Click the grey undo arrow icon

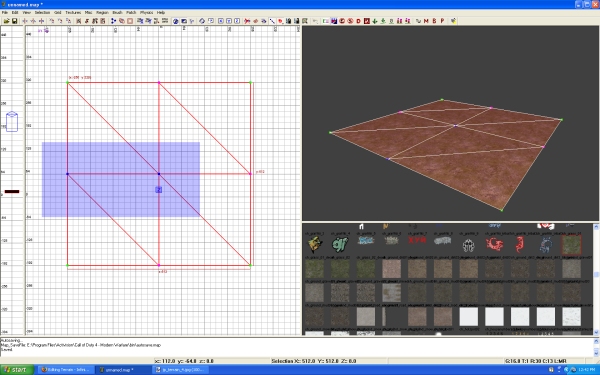(x=315, y=21)
